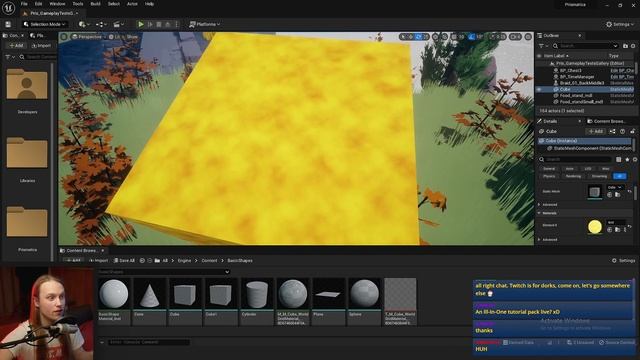This screenshot has height=360, width=640.
Task: Open Outliner filter options
Action: [543, 46]
